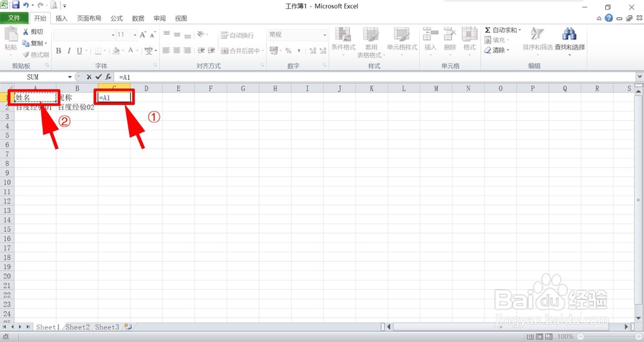
Task: Open the number format dropdown (常规)
Action: point(325,35)
